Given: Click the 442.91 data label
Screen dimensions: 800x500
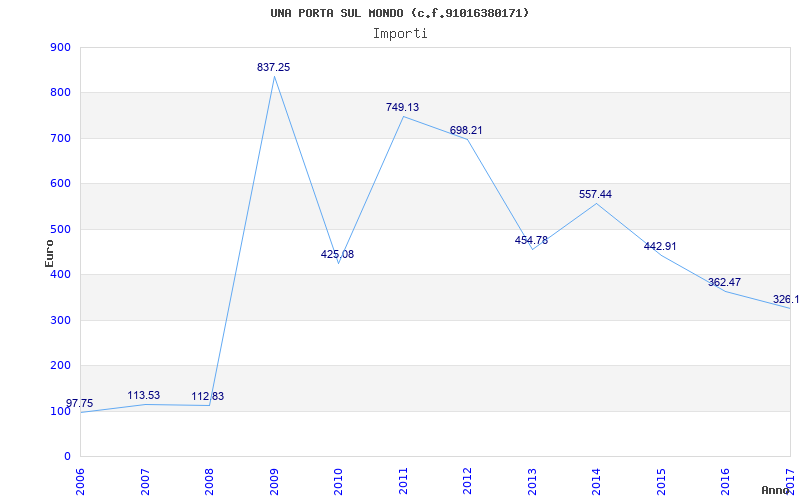Looking at the screenshot, I should (x=660, y=246).
